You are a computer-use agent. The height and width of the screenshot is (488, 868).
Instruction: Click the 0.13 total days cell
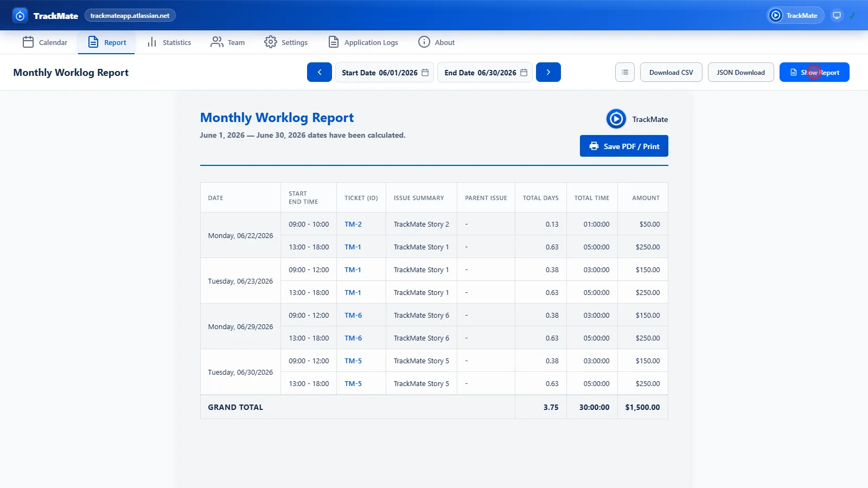541,224
